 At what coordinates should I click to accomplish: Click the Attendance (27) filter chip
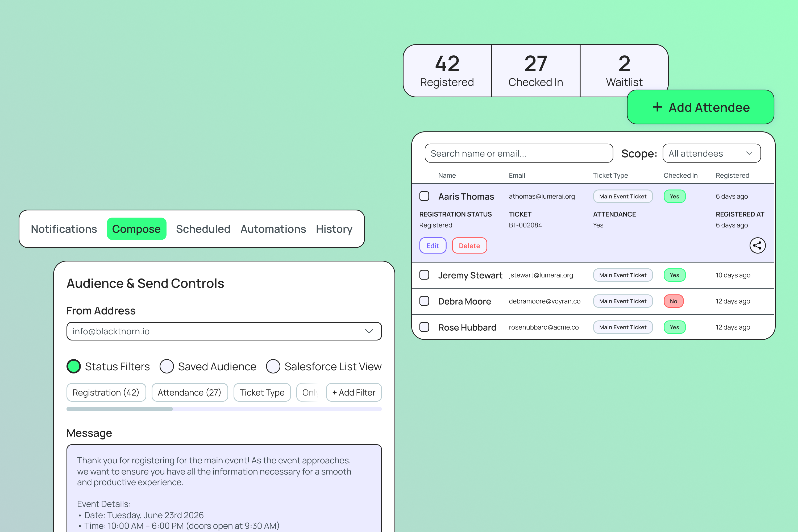[190, 393]
